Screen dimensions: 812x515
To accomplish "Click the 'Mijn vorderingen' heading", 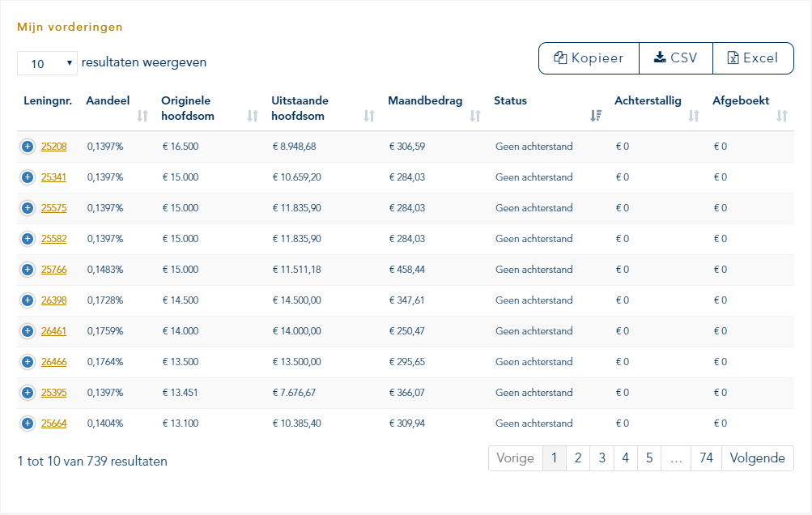I will 70,27.
